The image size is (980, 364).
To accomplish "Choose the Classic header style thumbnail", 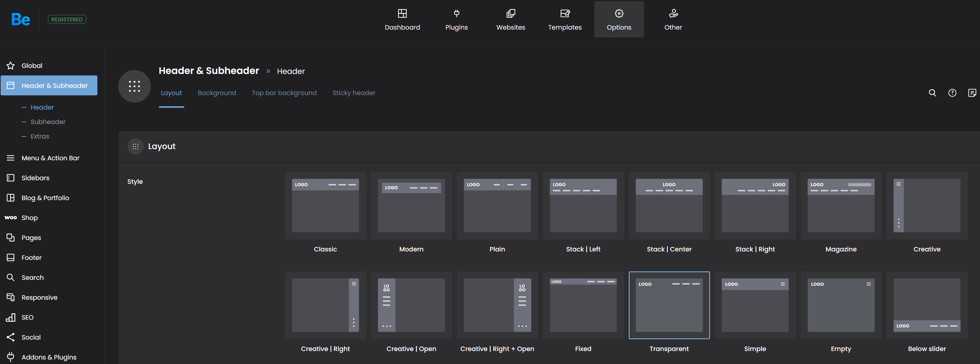I will pyautogui.click(x=325, y=206).
